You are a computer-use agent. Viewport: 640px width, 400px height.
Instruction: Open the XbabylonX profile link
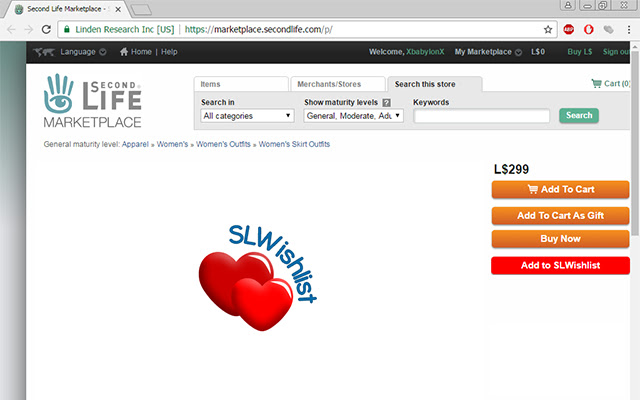(425, 52)
